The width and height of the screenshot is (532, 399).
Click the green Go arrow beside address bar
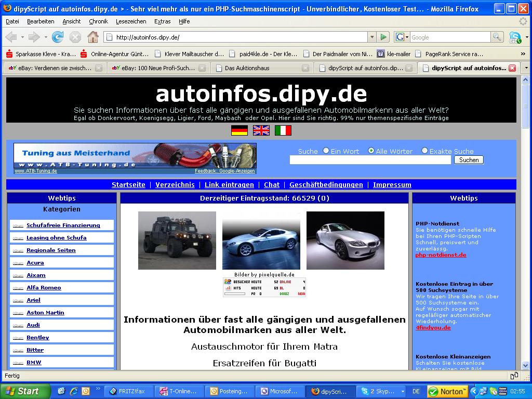pos(383,37)
